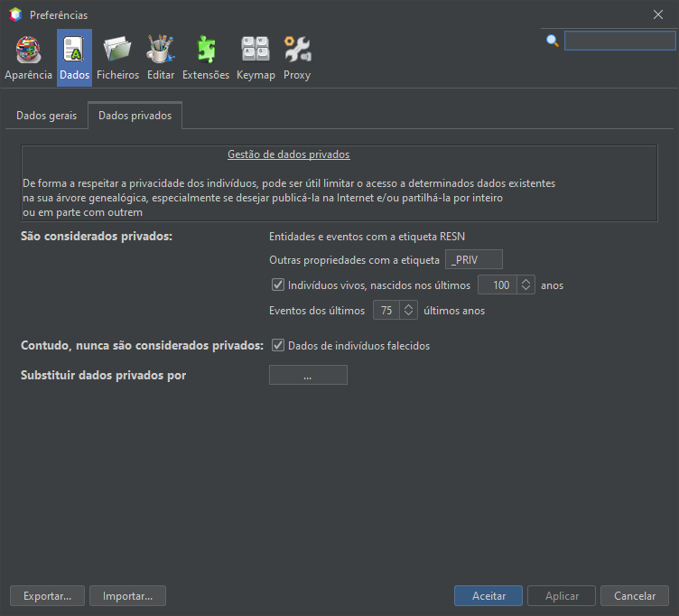Click the label "Substituir dados privados por"

click(x=103, y=375)
